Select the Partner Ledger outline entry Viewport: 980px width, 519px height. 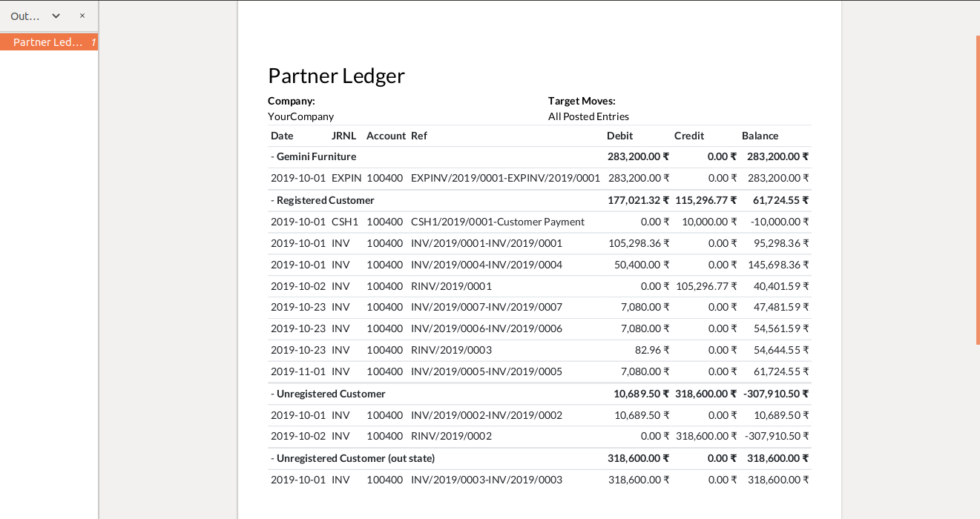(x=48, y=42)
